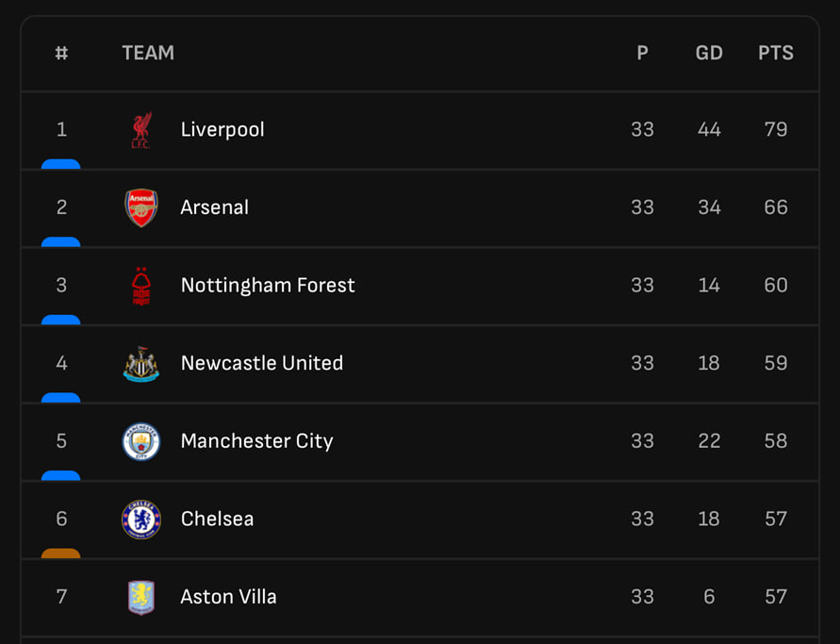Click the Arsenal club crest
Image resolution: width=840 pixels, height=644 pixels.
click(x=141, y=207)
